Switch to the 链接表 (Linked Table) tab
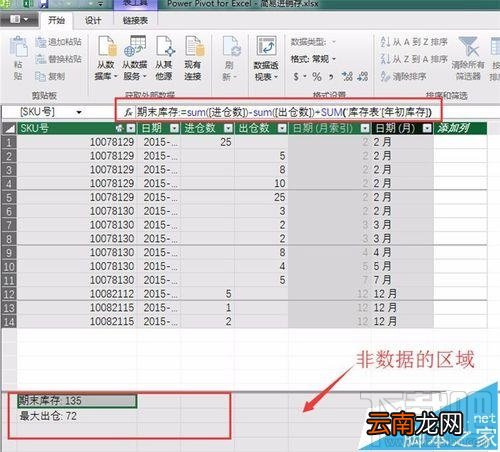The image size is (500, 452). (135, 20)
